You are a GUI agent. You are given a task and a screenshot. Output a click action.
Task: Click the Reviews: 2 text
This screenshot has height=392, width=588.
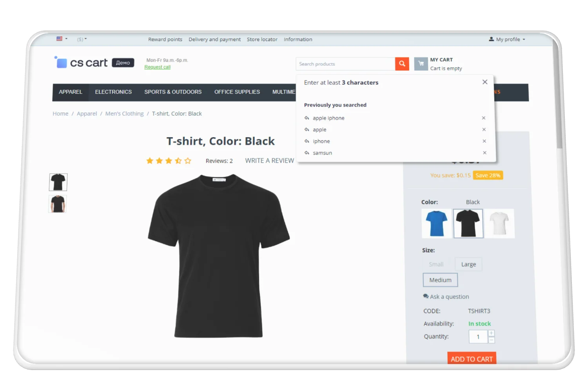pyautogui.click(x=219, y=161)
